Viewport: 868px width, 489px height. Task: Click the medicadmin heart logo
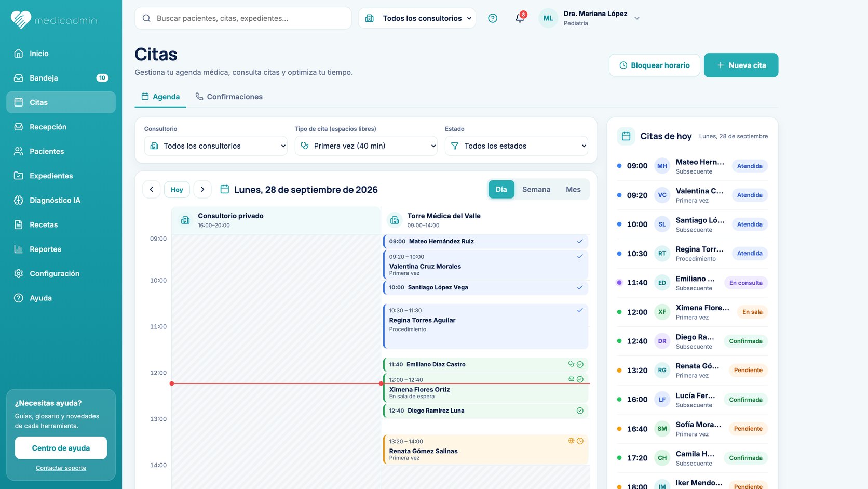point(21,20)
